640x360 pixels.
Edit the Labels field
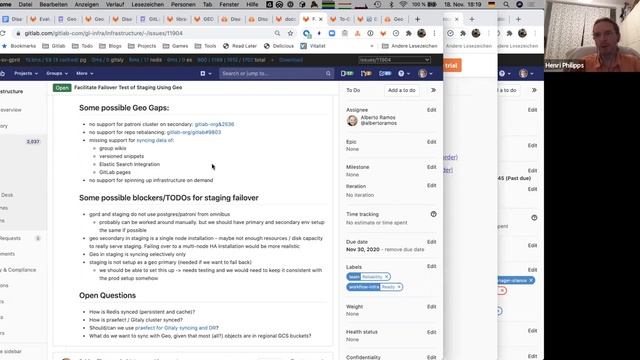coord(431,267)
